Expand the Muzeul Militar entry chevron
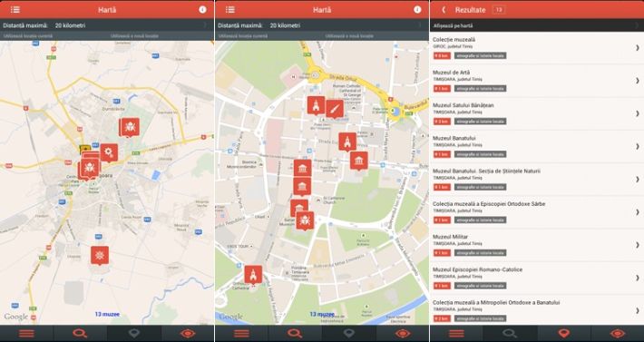 tap(638, 245)
